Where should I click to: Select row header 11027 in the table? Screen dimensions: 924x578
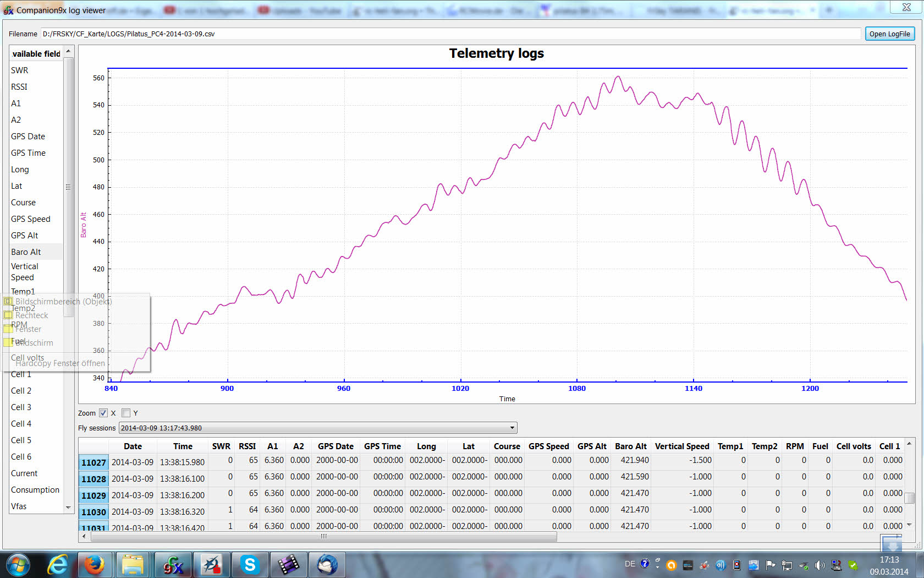click(x=94, y=462)
